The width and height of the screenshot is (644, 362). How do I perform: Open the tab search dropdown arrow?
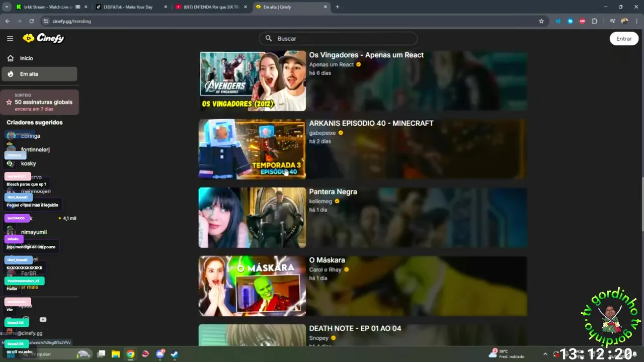(7, 7)
